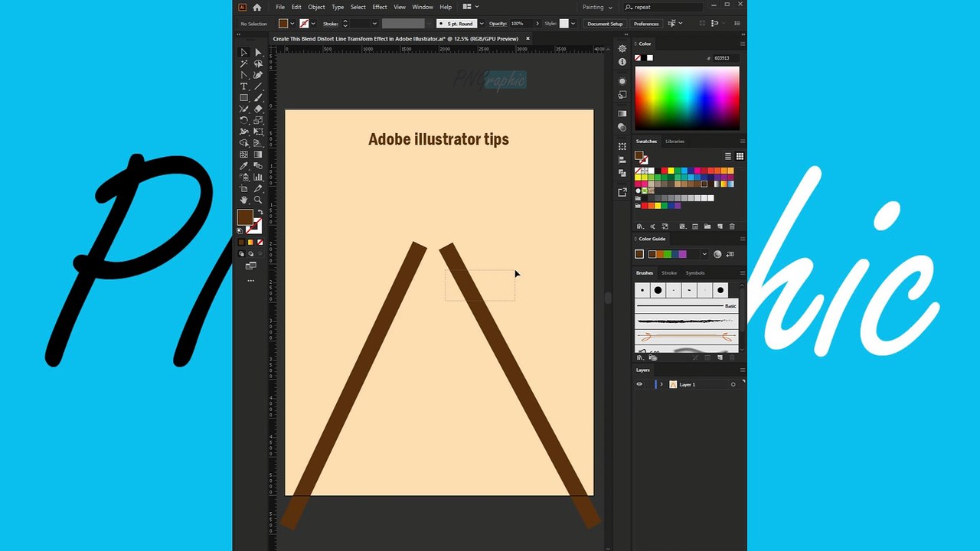Select the Hand tool
Image resolution: width=980 pixels, height=551 pixels.
tap(243, 200)
